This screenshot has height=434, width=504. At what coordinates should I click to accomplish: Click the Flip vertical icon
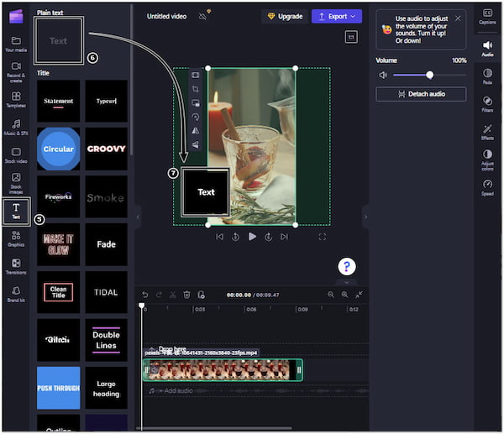[195, 144]
